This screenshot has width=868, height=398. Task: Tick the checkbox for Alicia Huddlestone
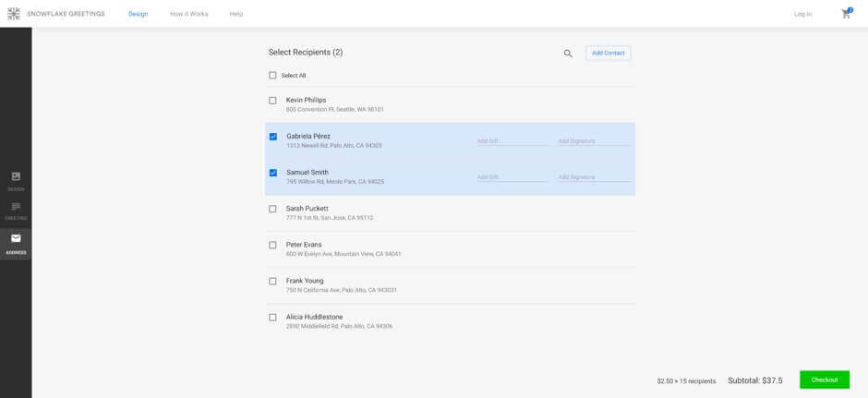[272, 318]
